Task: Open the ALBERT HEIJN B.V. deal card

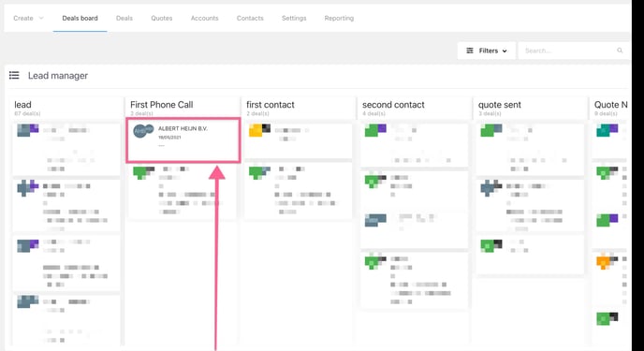Action: tap(183, 140)
